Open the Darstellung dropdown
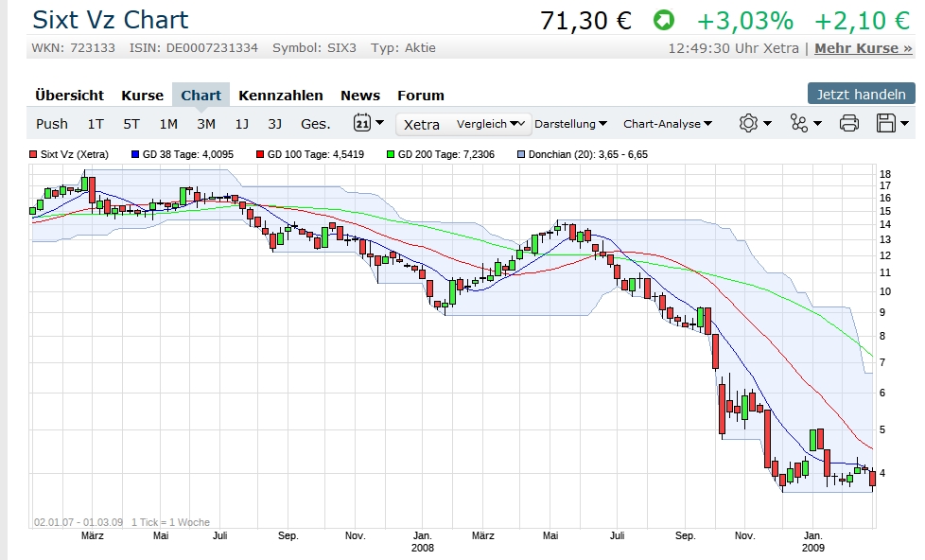The image size is (925, 560). pos(570,123)
